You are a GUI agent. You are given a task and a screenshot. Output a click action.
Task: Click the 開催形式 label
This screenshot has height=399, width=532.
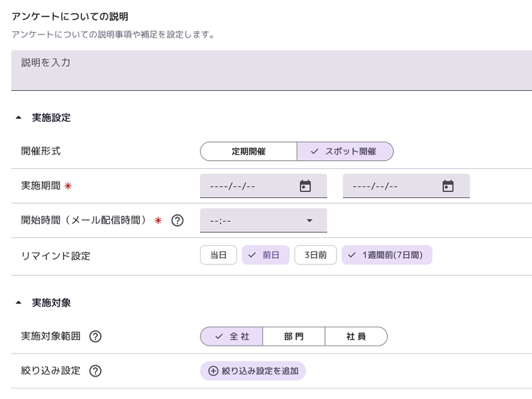click(41, 151)
